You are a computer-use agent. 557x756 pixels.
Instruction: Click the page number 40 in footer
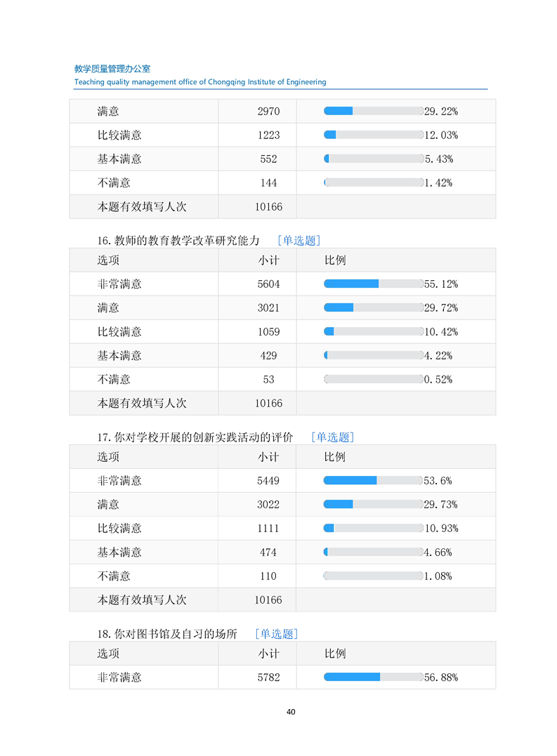click(x=291, y=712)
